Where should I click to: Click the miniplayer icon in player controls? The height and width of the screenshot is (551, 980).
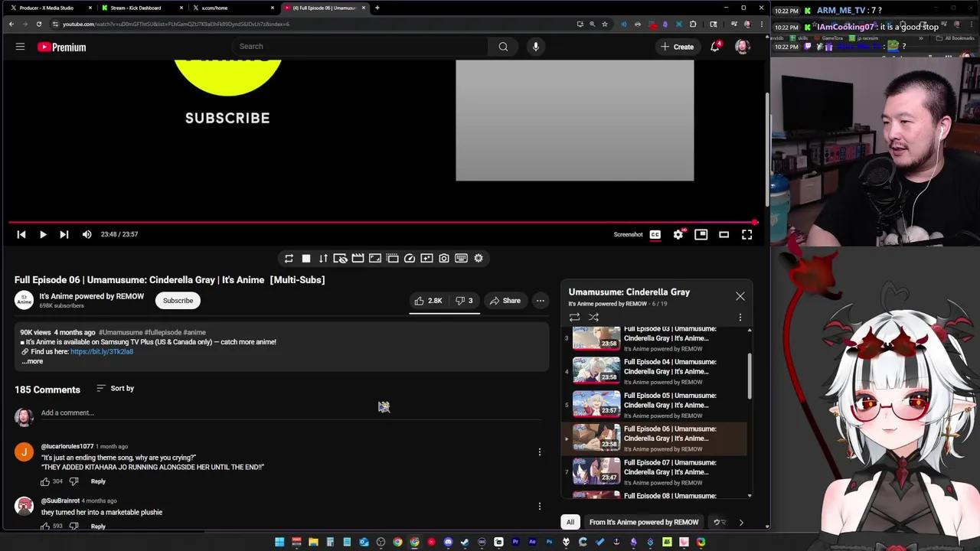pyautogui.click(x=701, y=234)
